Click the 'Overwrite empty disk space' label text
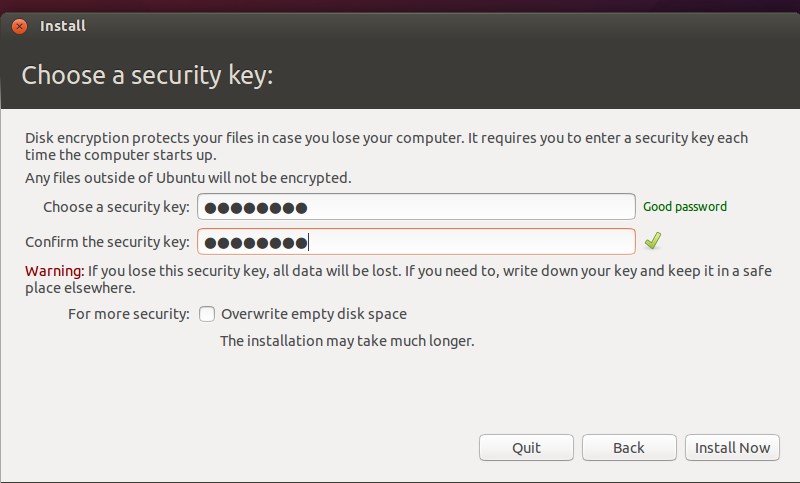Image resolution: width=800 pixels, height=483 pixels. (x=313, y=314)
